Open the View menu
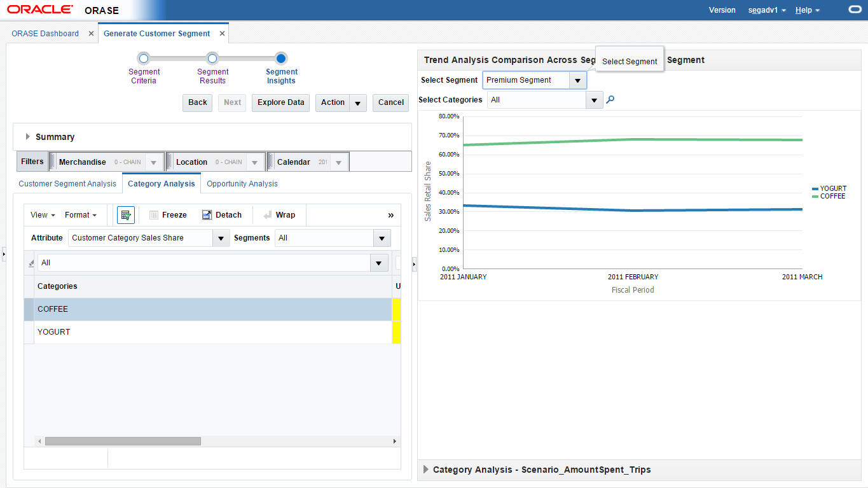868x488 pixels. pyautogui.click(x=43, y=215)
